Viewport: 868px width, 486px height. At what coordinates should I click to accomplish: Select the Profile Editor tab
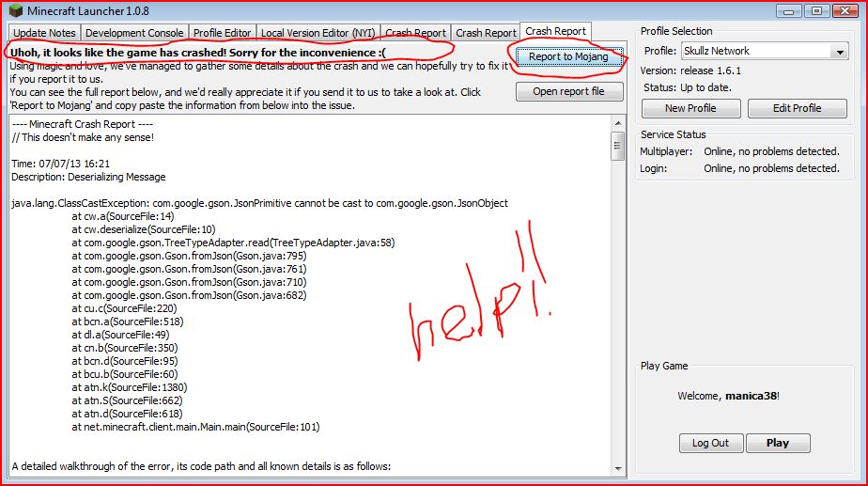(222, 33)
